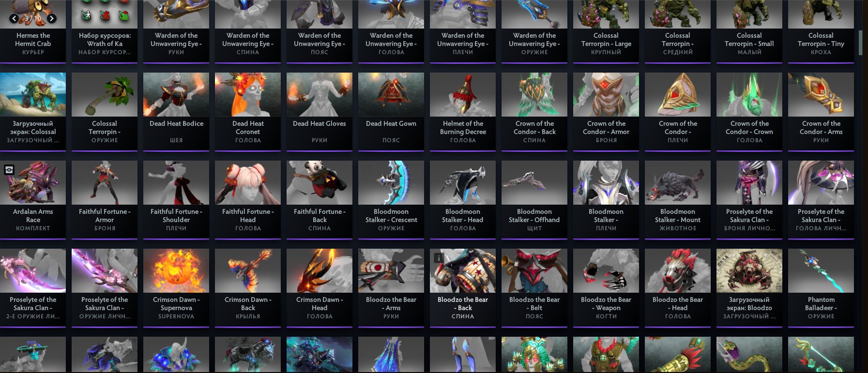
Task: Select Bloodmoon Stalker Mount item
Action: click(x=678, y=200)
